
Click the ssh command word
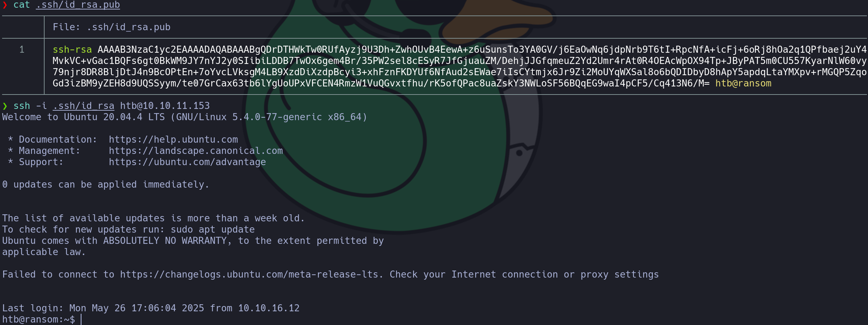coord(22,106)
